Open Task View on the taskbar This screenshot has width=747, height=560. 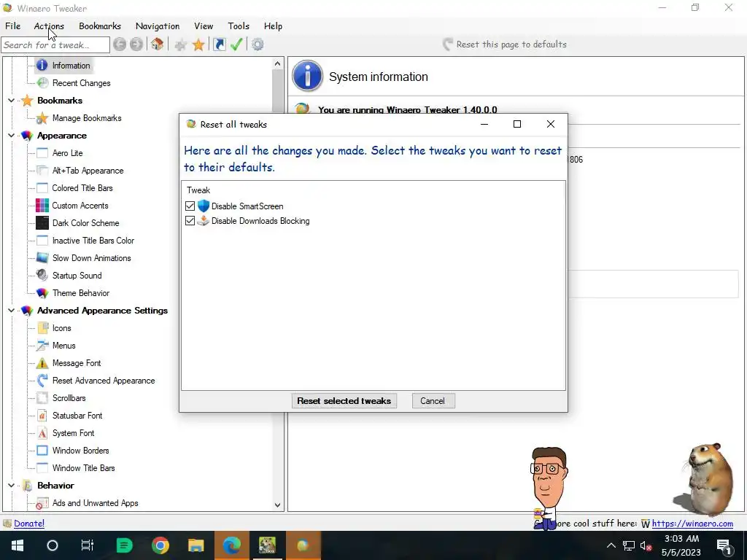[88, 545]
